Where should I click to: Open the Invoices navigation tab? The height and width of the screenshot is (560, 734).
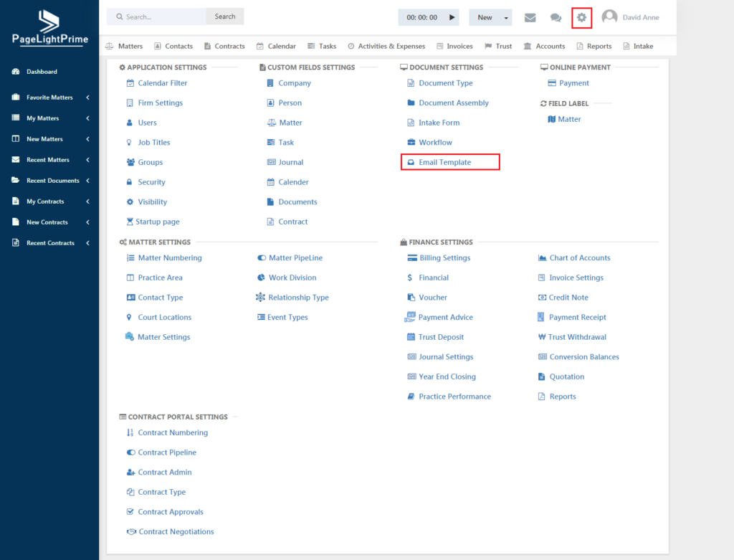(x=454, y=47)
